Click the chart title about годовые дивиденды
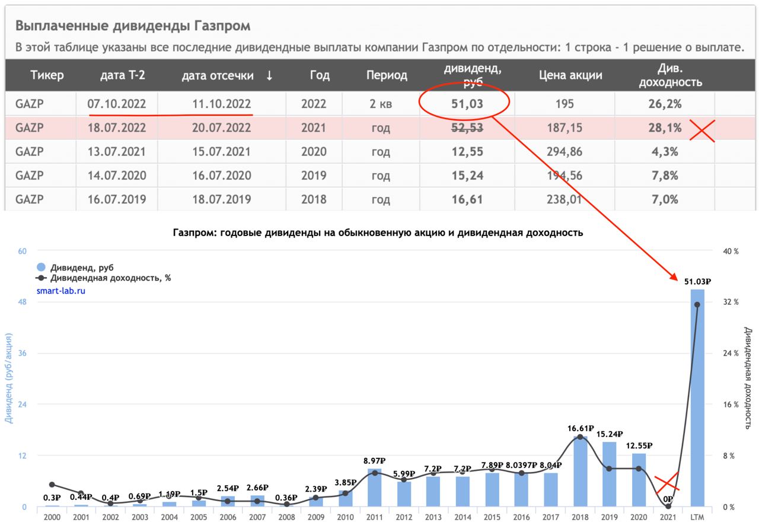Image resolution: width=759 pixels, height=532 pixels. pos(378,232)
